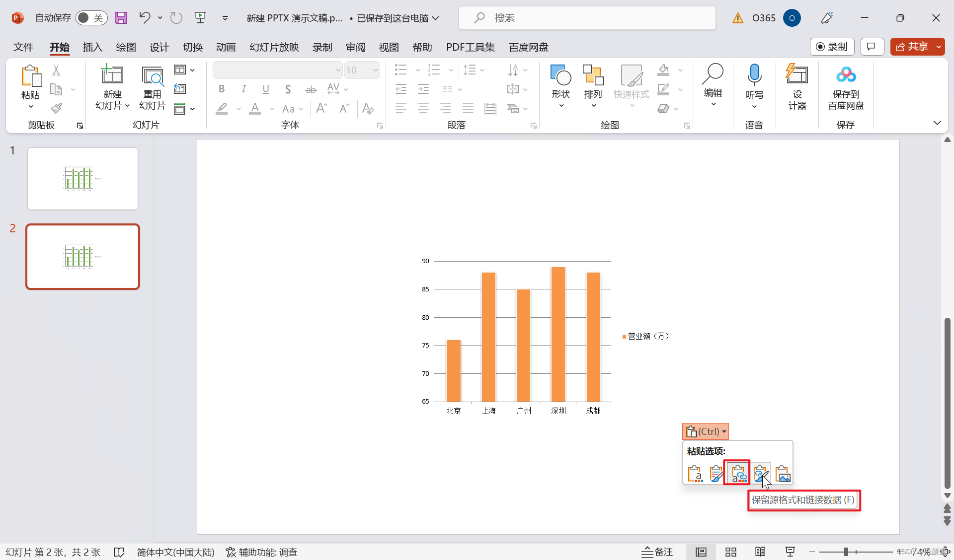Select slide 1 thumbnail
This screenshot has height=560, width=954.
tap(82, 179)
